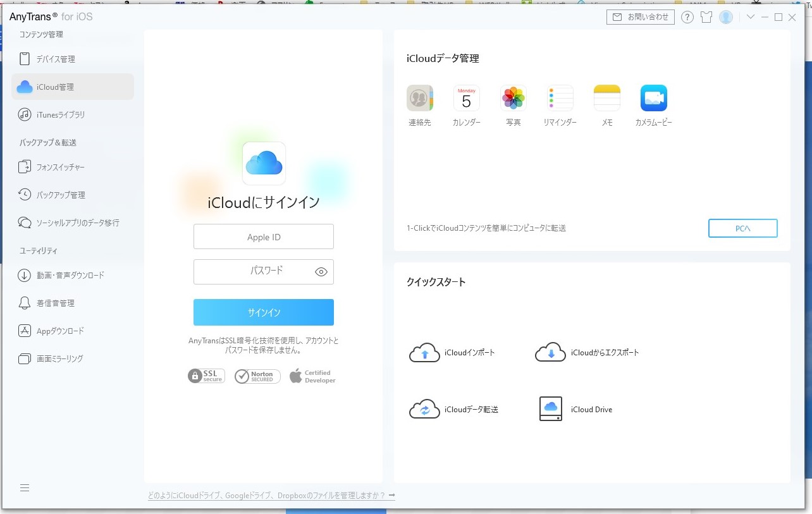Toggle password visibility eye icon
Screen dimensions: 812x514
[x=321, y=272]
